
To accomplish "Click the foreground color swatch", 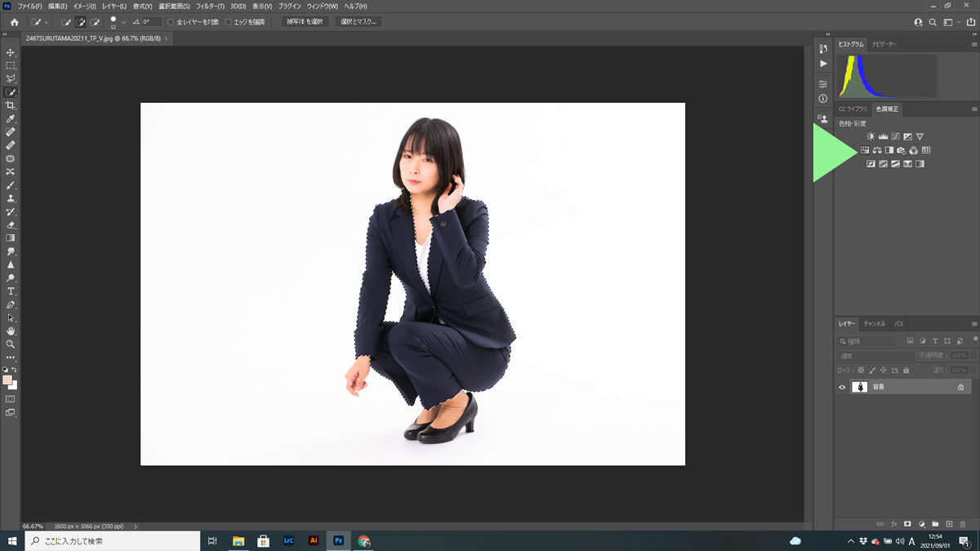I will coord(7,380).
